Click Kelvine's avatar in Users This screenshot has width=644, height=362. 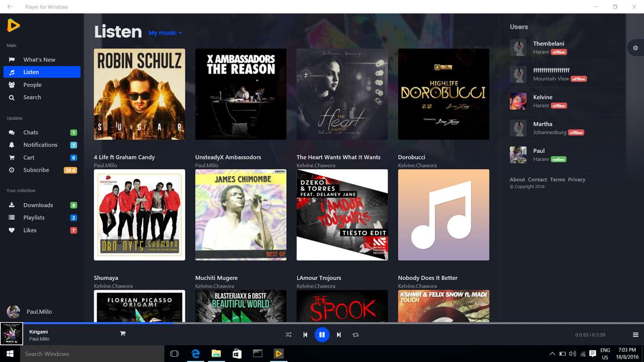coord(518,101)
